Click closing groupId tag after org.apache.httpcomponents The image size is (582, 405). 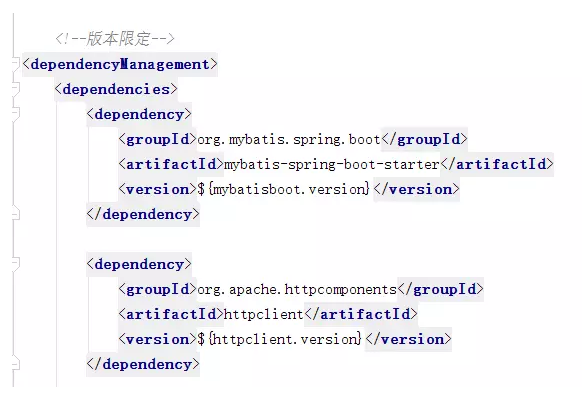(x=441, y=289)
